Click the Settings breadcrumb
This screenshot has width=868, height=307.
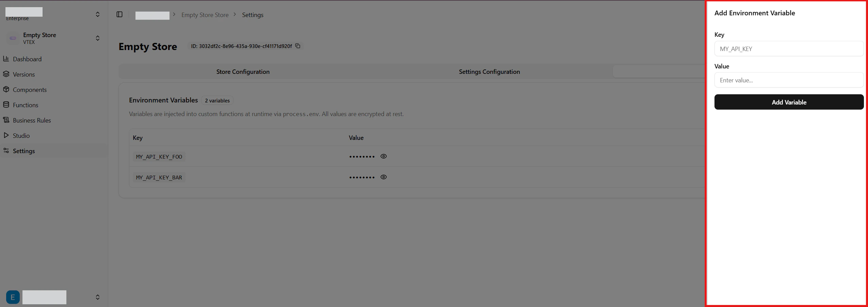(253, 15)
